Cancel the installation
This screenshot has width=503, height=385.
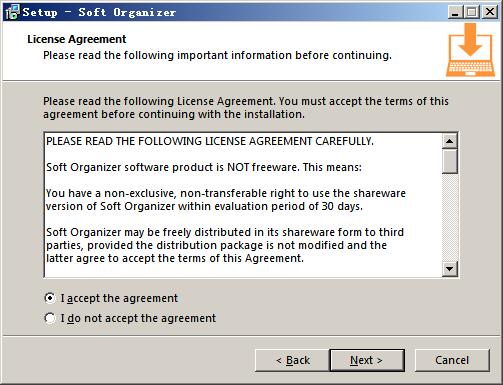click(452, 360)
